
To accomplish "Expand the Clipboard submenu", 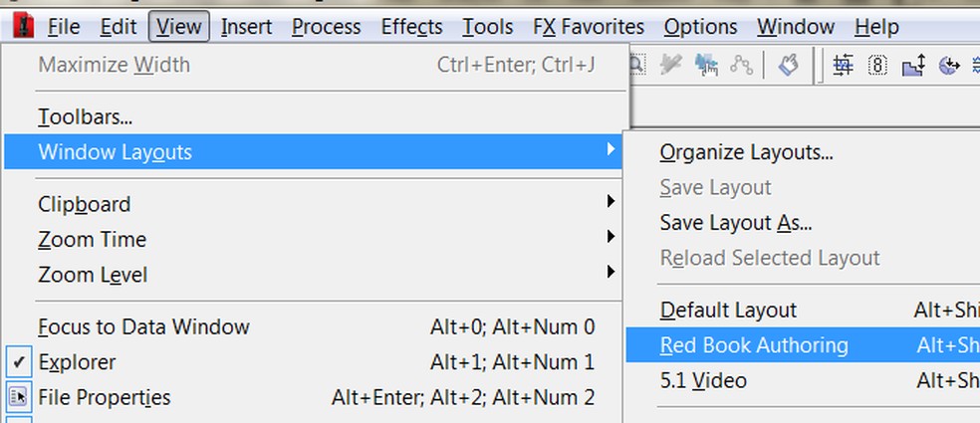I will (x=85, y=204).
